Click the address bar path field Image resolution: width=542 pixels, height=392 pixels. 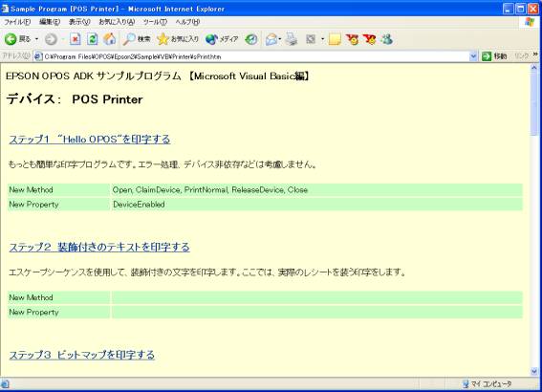[256, 56]
